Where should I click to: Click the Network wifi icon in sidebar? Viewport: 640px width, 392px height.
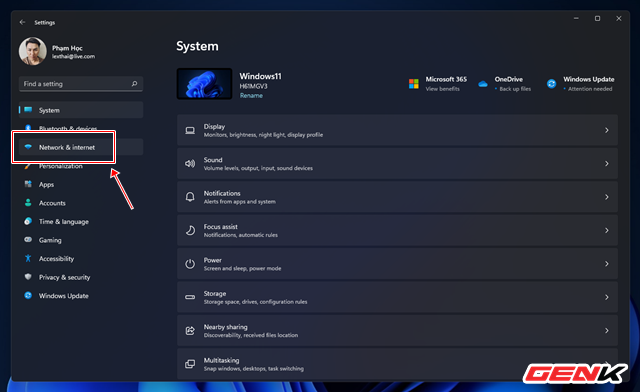pos(28,147)
